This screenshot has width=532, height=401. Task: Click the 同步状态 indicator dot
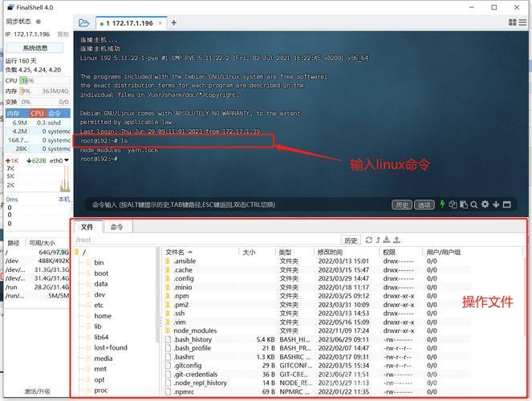(39, 22)
